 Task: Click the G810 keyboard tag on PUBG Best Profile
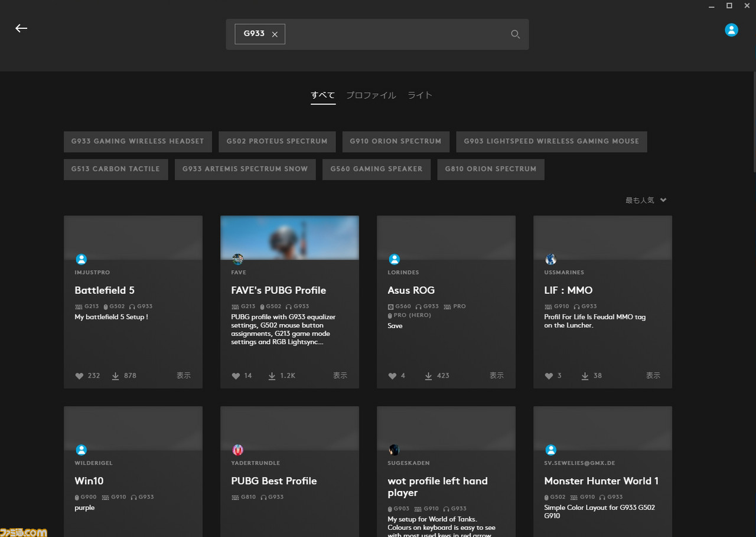coord(244,497)
